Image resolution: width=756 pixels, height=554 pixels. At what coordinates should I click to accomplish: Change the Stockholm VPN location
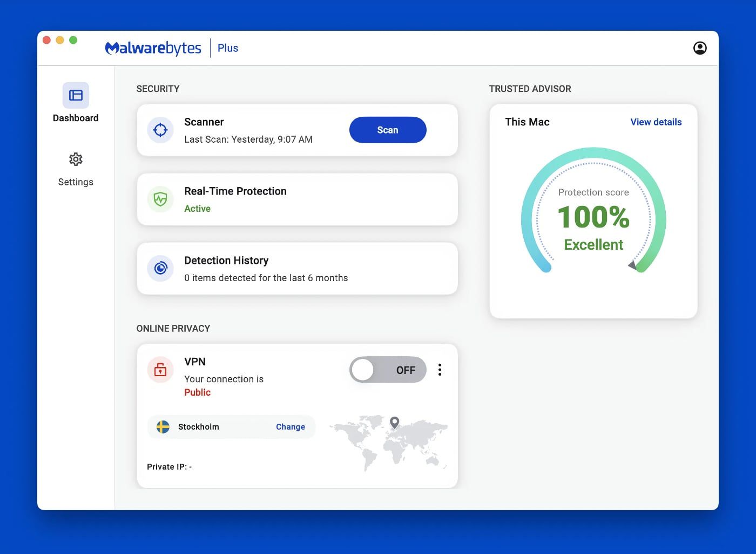(291, 427)
